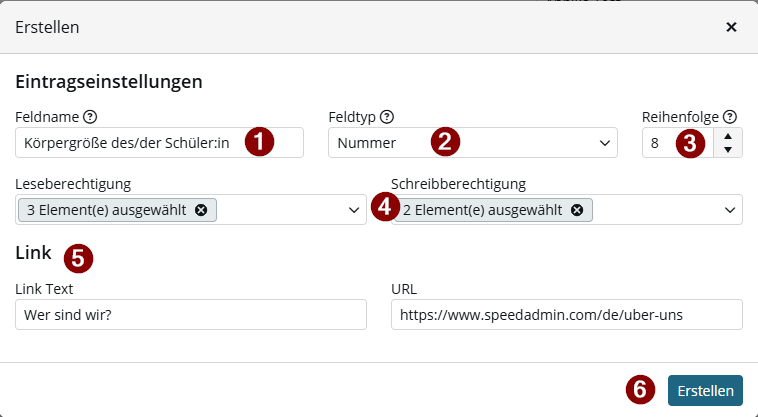Image resolution: width=758 pixels, height=417 pixels.
Task: Expand the Leseberechtigung dropdown arrow
Action: (354, 210)
